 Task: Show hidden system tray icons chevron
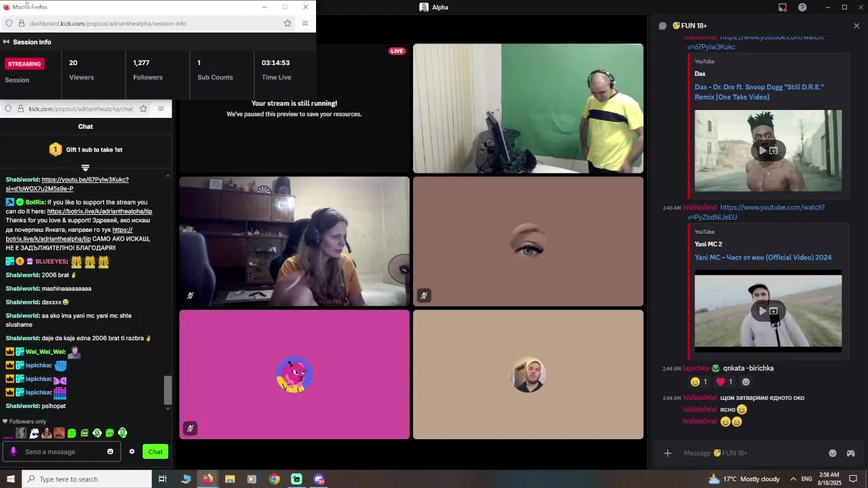point(793,479)
